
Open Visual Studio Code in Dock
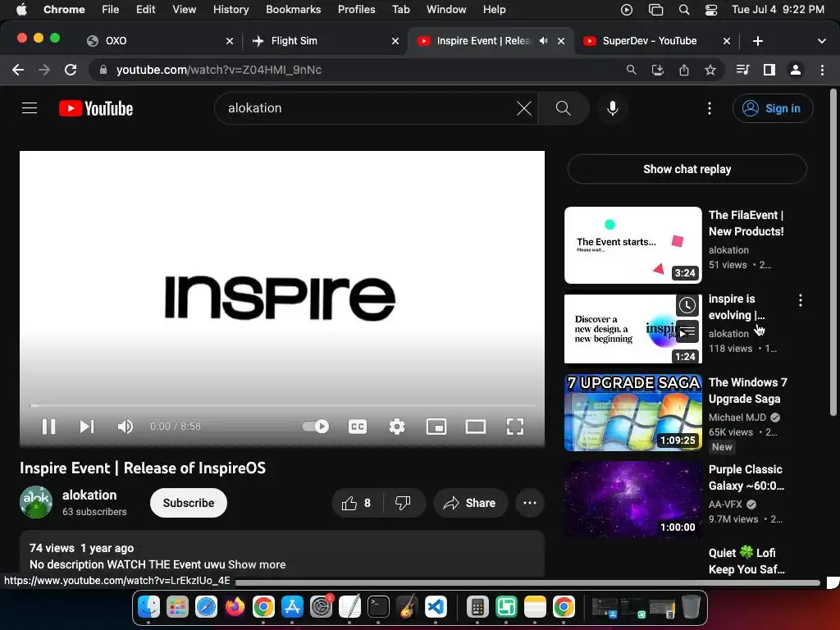(x=436, y=607)
